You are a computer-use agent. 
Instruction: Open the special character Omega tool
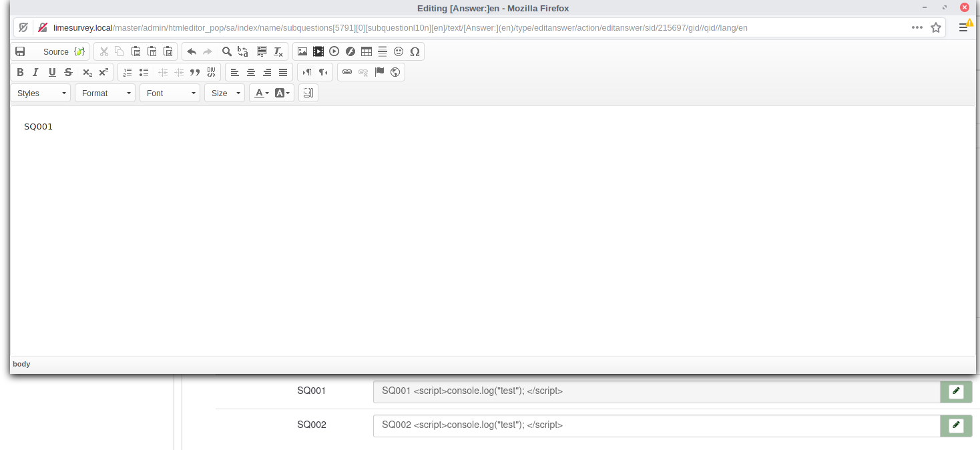[415, 51]
